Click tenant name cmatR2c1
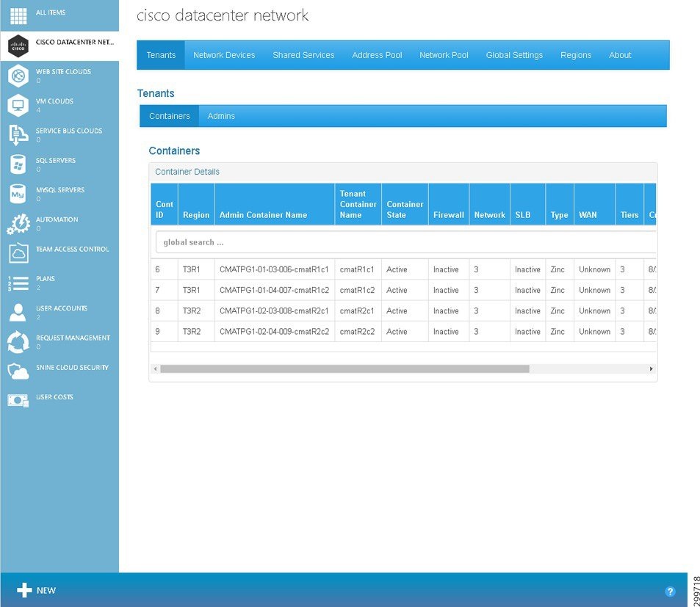The image size is (700, 607). pyautogui.click(x=357, y=311)
